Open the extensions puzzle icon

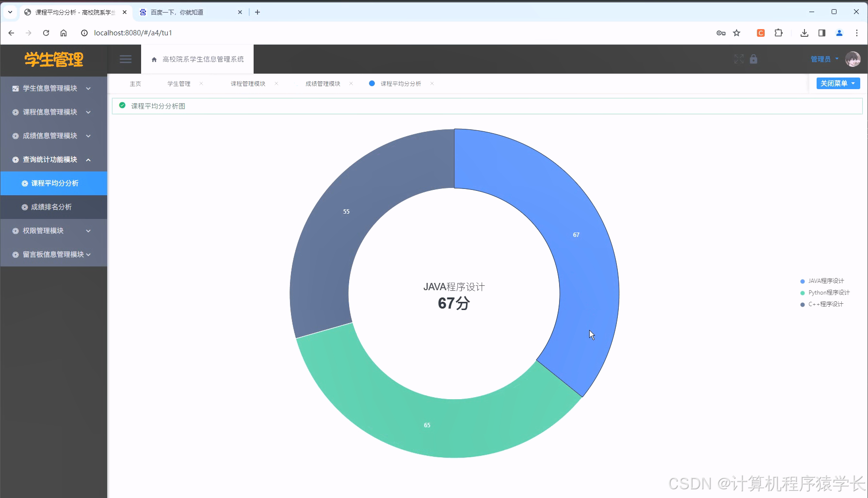pyautogui.click(x=778, y=33)
